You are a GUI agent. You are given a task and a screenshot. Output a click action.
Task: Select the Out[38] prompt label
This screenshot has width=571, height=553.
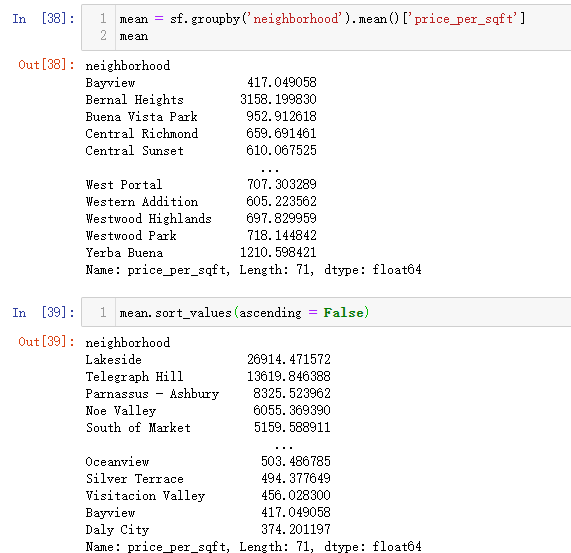click(x=46, y=65)
